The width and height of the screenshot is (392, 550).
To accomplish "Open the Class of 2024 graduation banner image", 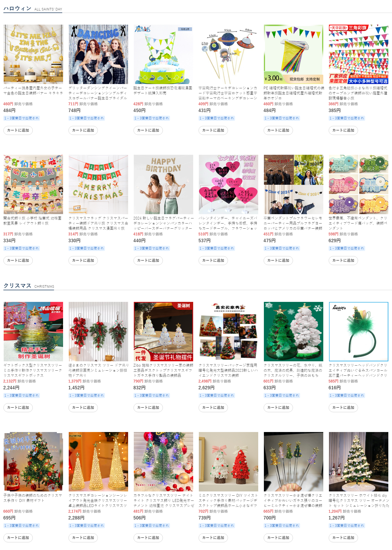I will click(x=294, y=184).
